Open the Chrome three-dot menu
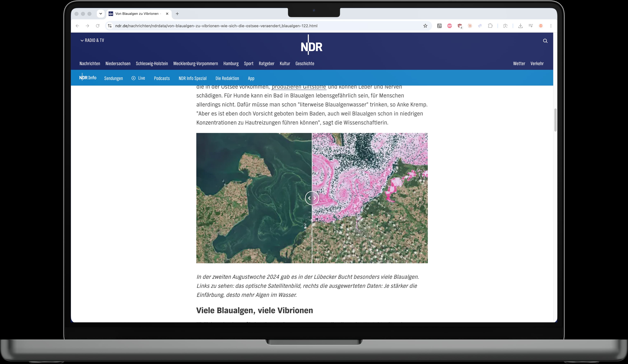This screenshot has height=364, width=628. coord(551,26)
